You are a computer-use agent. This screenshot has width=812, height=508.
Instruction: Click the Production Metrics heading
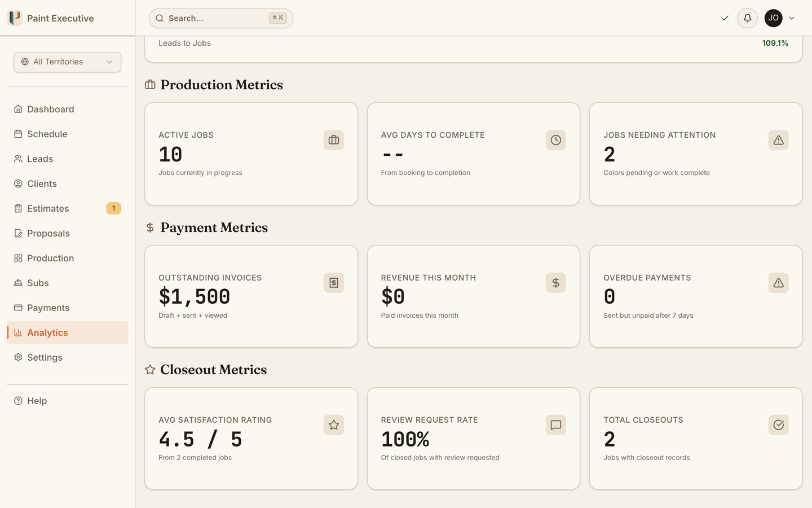point(222,85)
